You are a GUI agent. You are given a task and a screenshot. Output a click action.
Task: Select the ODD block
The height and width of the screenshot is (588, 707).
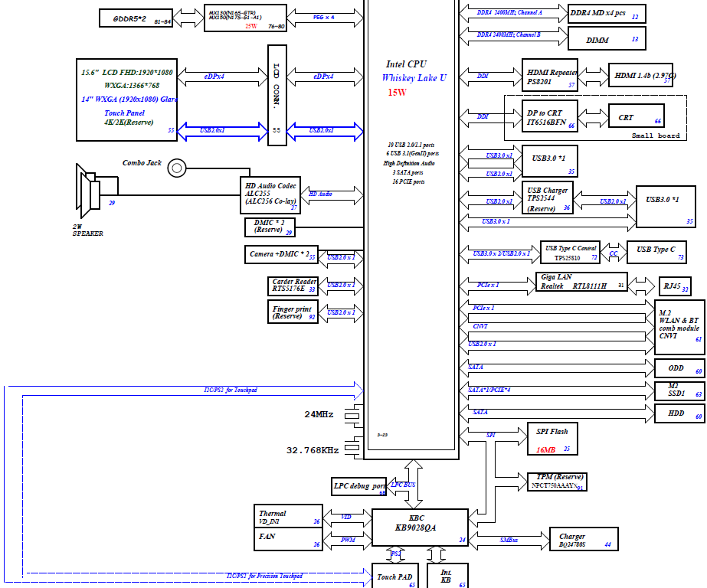tap(679, 368)
